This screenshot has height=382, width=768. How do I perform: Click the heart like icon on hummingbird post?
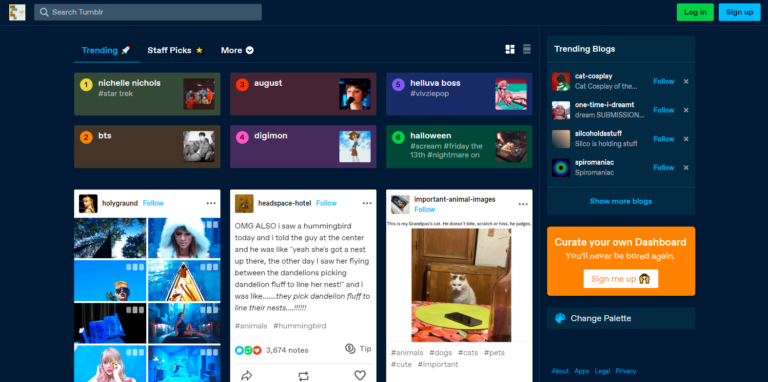[360, 376]
